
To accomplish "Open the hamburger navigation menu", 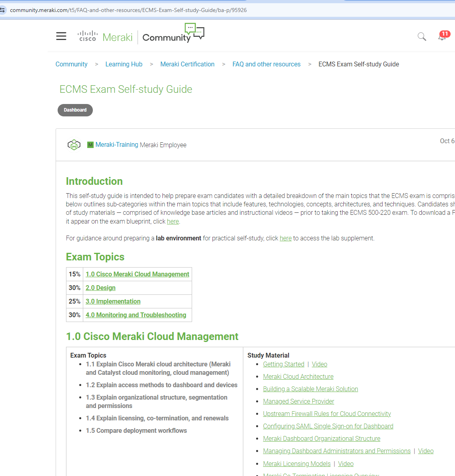I will pyautogui.click(x=61, y=36).
